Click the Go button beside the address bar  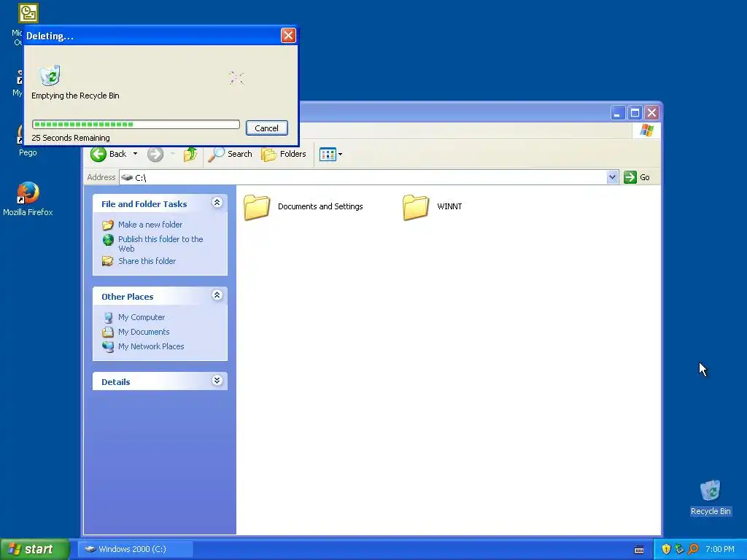pos(637,177)
